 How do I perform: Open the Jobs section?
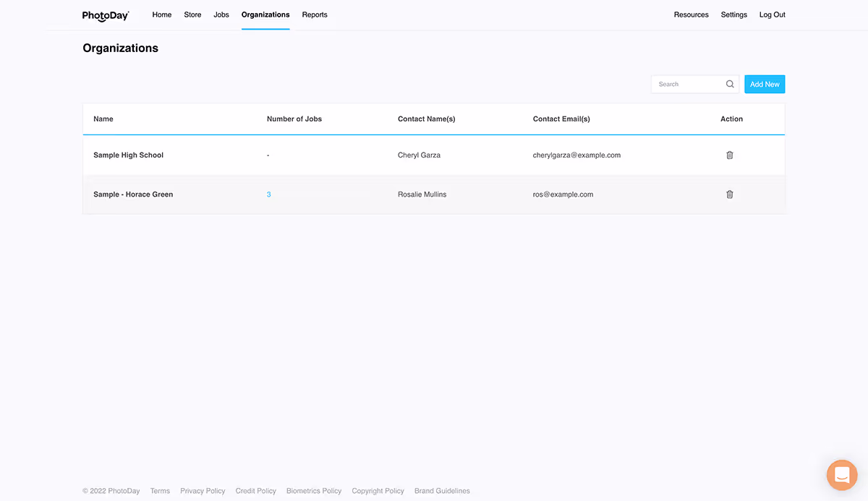point(221,14)
